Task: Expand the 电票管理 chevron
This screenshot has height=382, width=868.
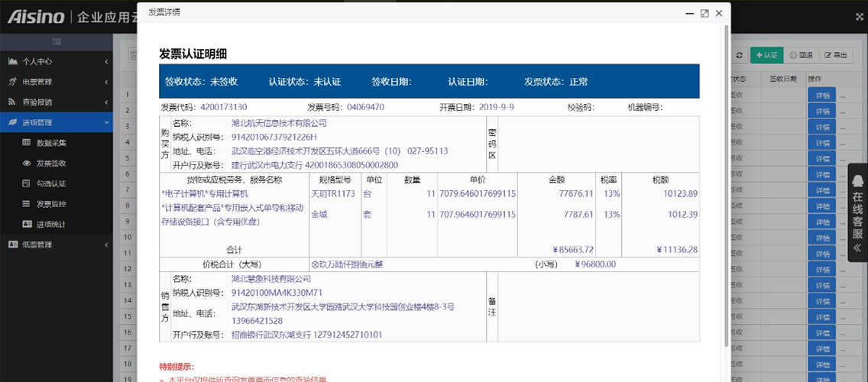Action: coord(106,82)
